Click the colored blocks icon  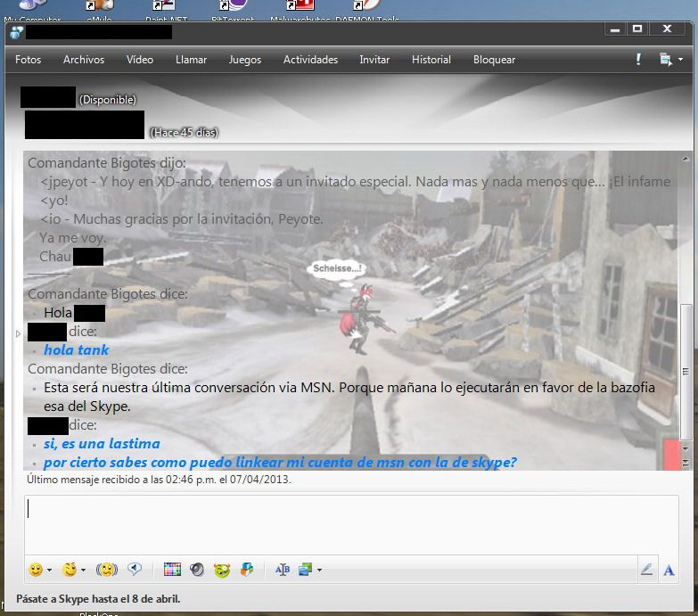pos(247,570)
